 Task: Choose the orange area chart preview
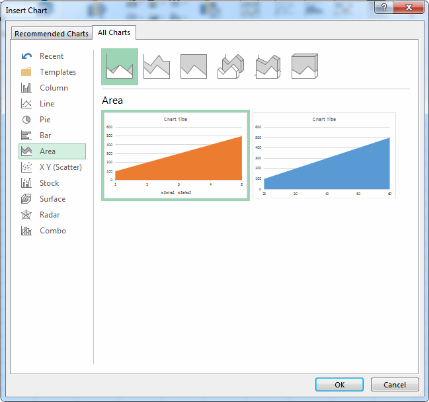175,156
